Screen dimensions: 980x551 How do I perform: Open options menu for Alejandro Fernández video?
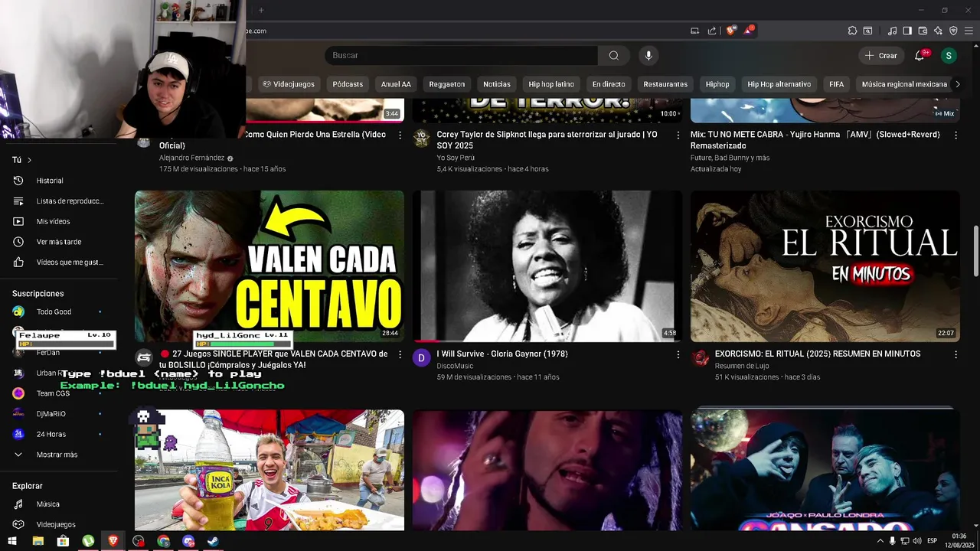[400, 135]
